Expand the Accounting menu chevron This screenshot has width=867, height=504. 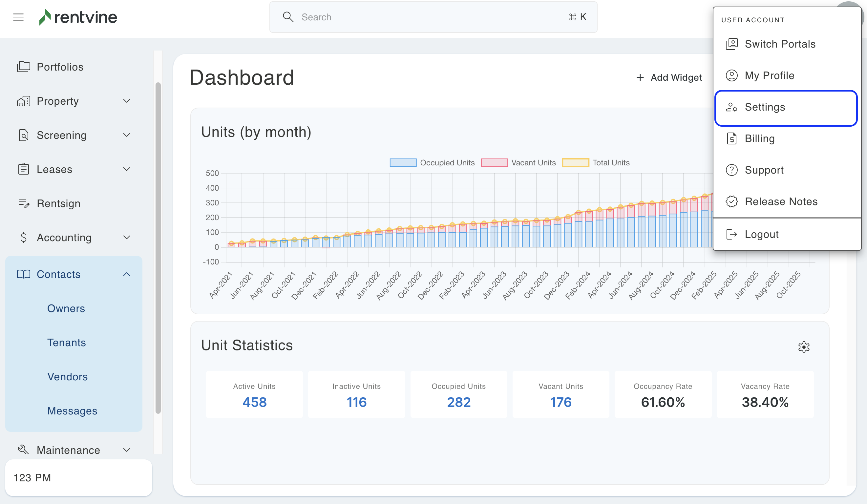[x=127, y=237]
